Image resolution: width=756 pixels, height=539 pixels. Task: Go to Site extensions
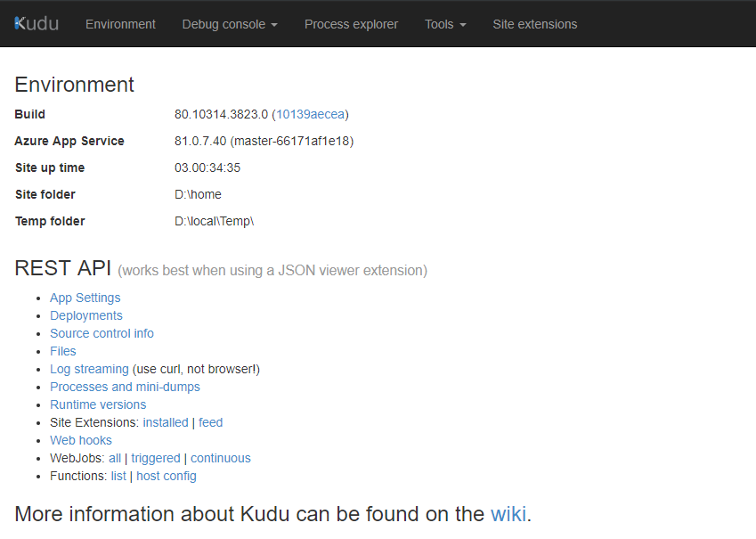534,24
